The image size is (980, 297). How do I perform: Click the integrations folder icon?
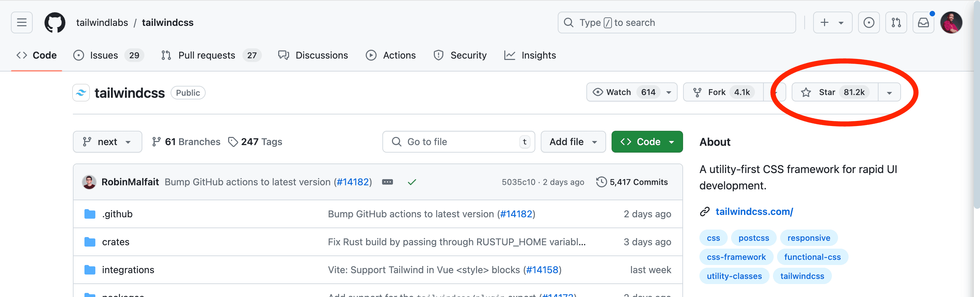click(x=90, y=270)
